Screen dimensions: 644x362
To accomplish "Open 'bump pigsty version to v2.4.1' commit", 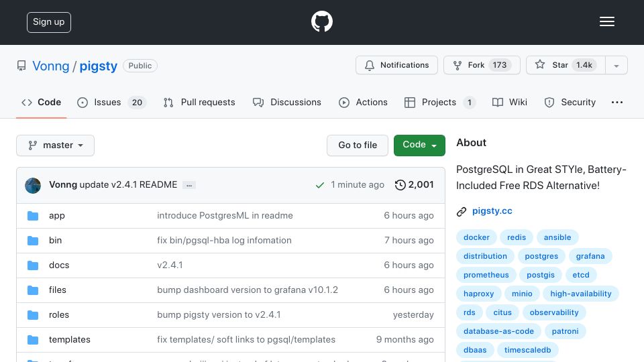I will tap(219, 315).
